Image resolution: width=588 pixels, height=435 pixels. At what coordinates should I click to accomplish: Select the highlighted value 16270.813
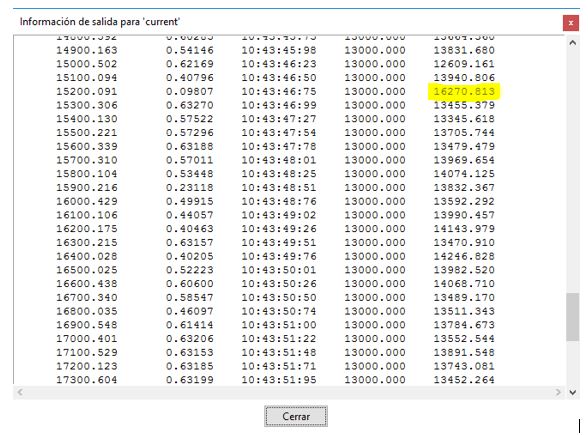[x=464, y=92]
